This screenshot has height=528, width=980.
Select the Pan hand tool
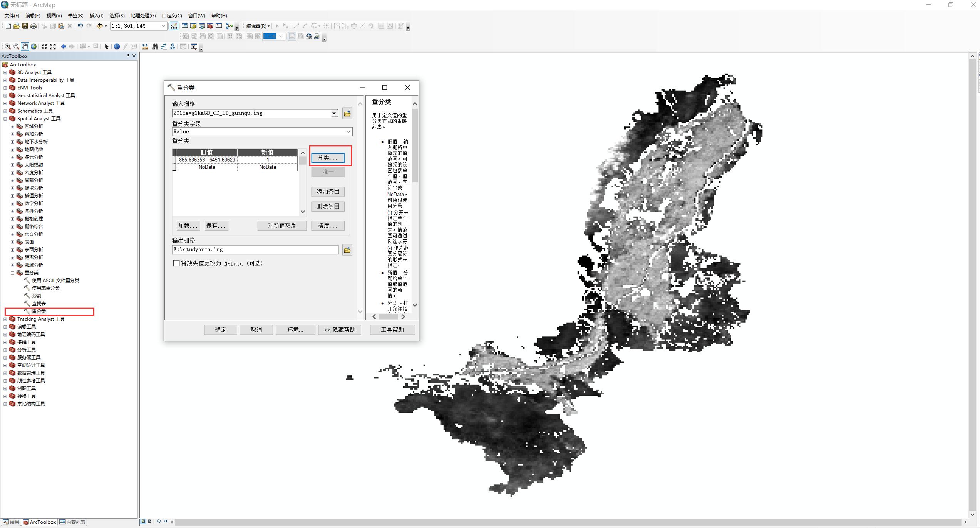(25, 47)
